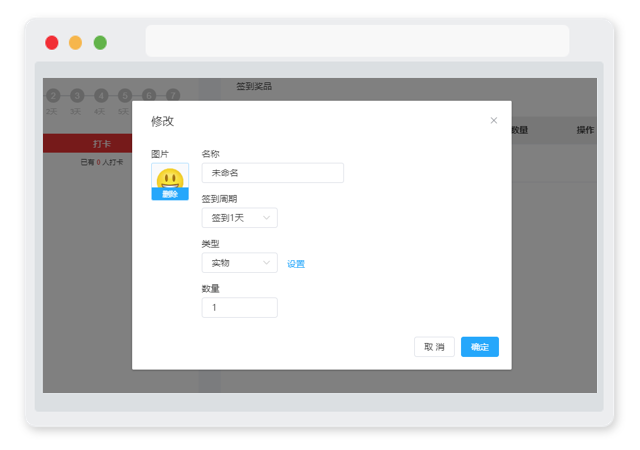Viewport: 640px width, 450px height.
Task: Click the 名称 input field showing 未命名
Action: [x=273, y=173]
